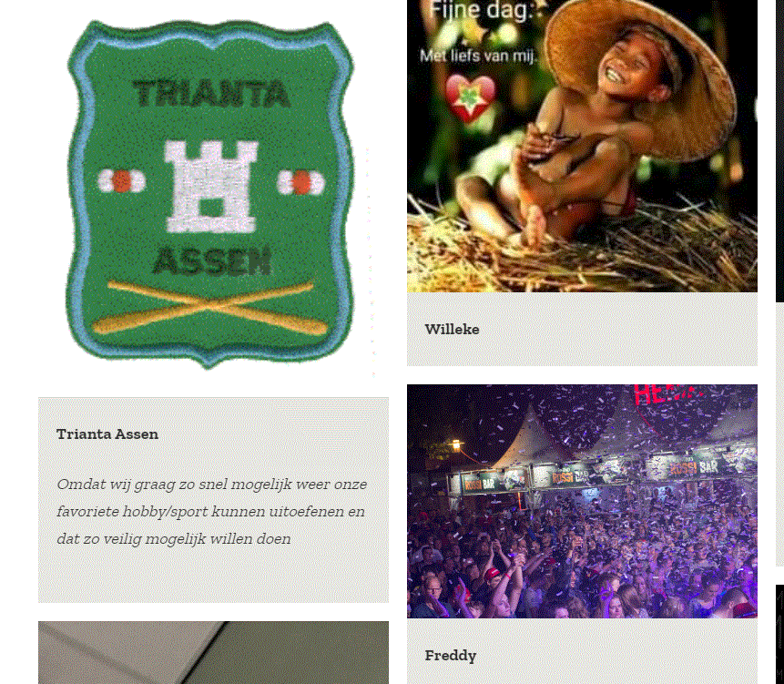784x684 pixels.
Task: Click the white castle emblem on the badge
Action: point(211,187)
